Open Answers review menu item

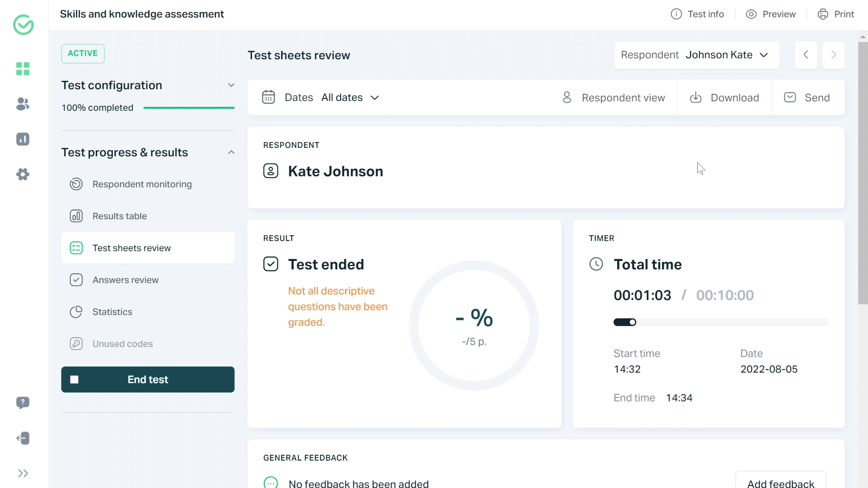point(125,280)
